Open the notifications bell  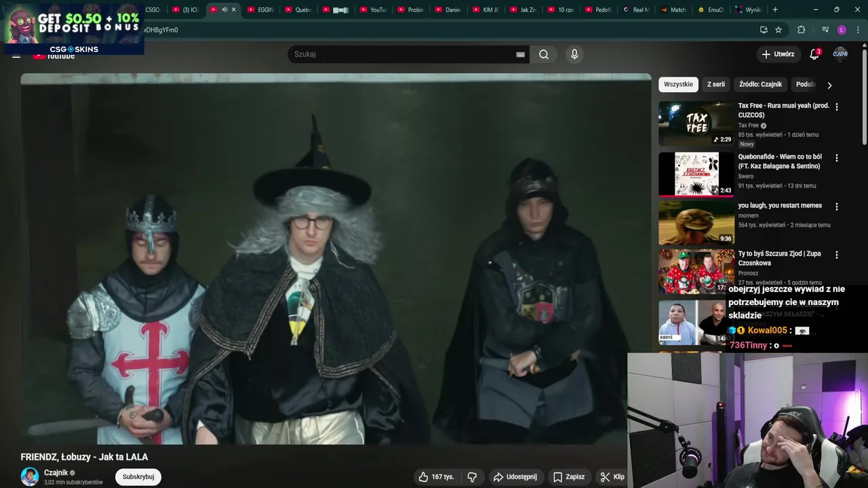point(814,54)
